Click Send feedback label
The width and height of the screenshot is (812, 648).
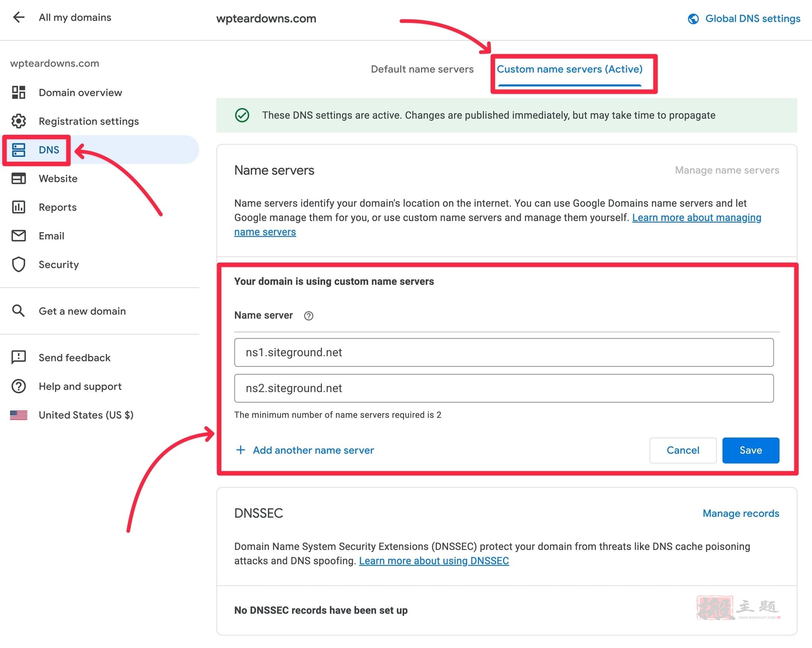point(75,357)
